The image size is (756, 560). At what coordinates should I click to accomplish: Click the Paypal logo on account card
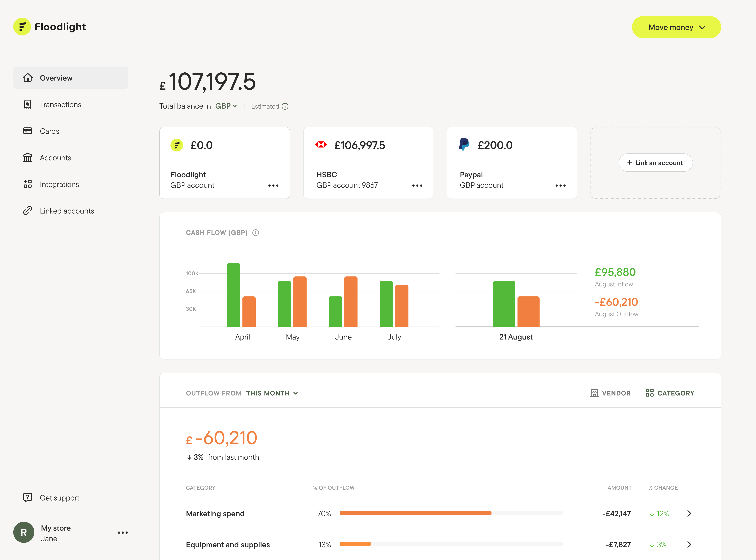464,145
